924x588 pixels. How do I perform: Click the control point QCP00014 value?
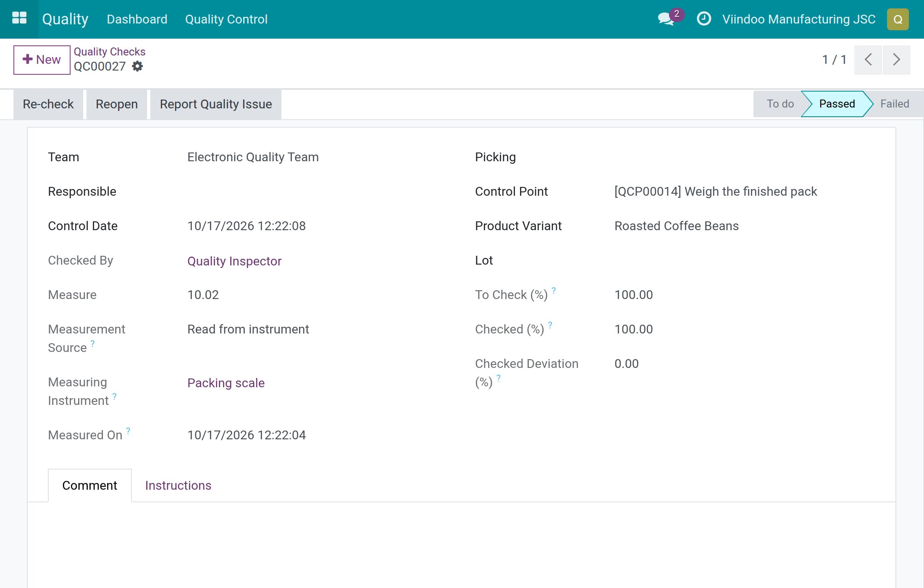pyautogui.click(x=715, y=192)
